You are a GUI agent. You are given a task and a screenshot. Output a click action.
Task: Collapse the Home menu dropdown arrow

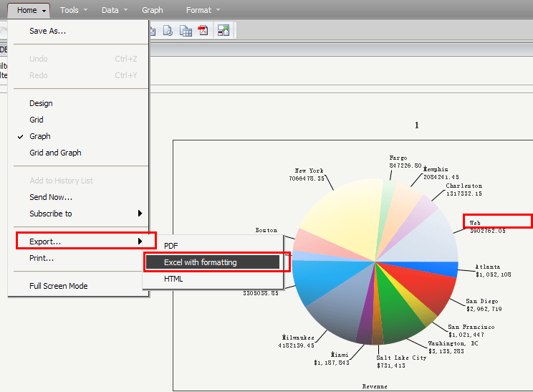[x=44, y=11]
